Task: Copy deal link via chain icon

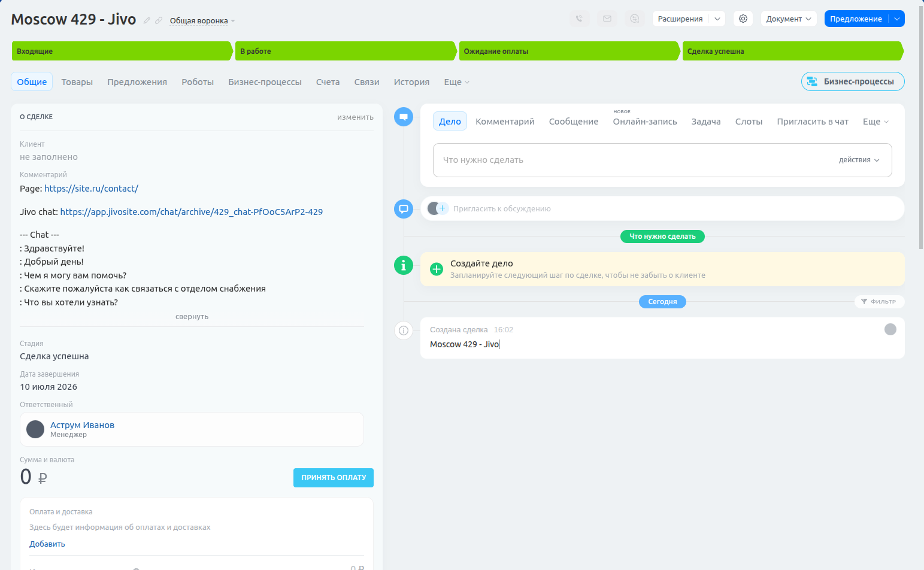Action: (x=159, y=20)
